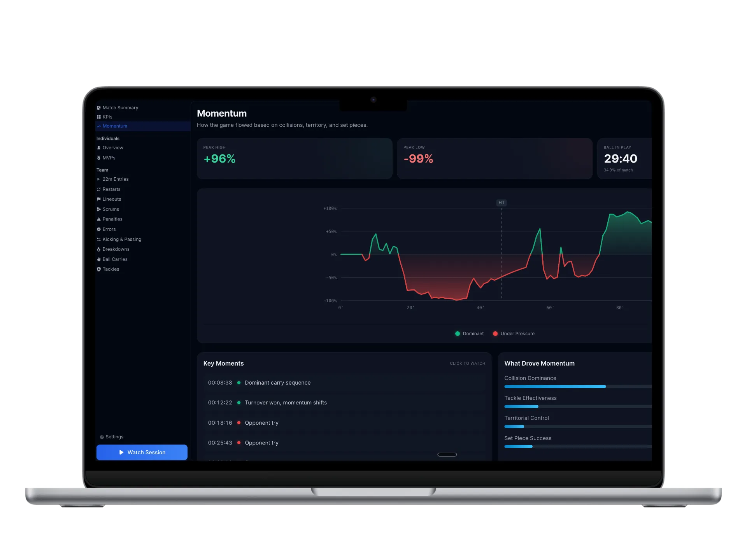Click the "Team" sidebar heading

click(x=102, y=170)
